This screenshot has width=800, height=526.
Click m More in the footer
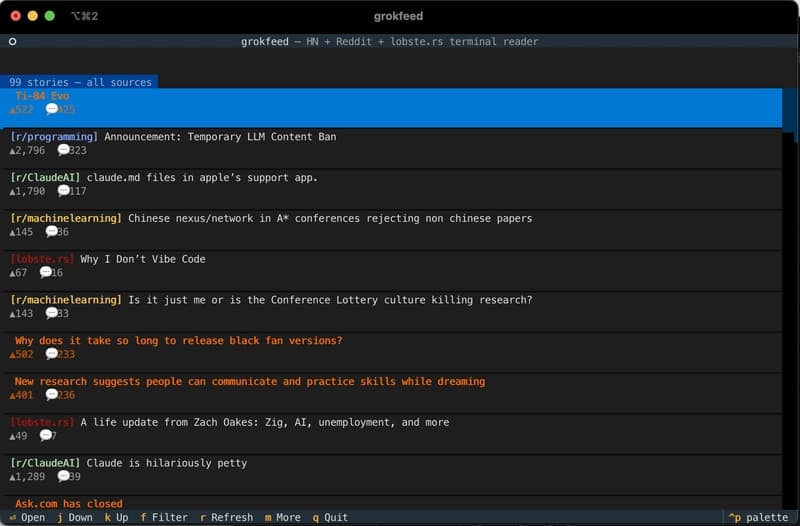283,517
